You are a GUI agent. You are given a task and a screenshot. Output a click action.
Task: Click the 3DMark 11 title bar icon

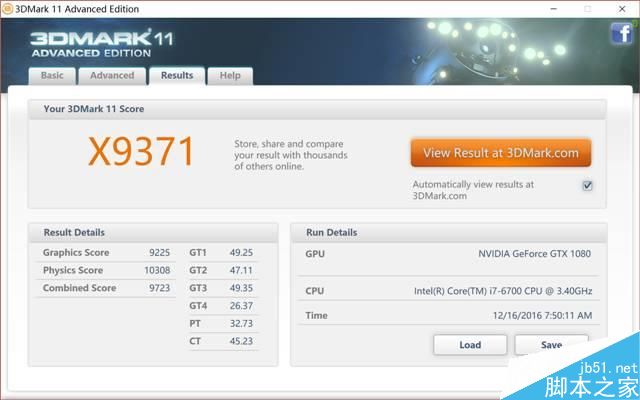tap(8, 9)
